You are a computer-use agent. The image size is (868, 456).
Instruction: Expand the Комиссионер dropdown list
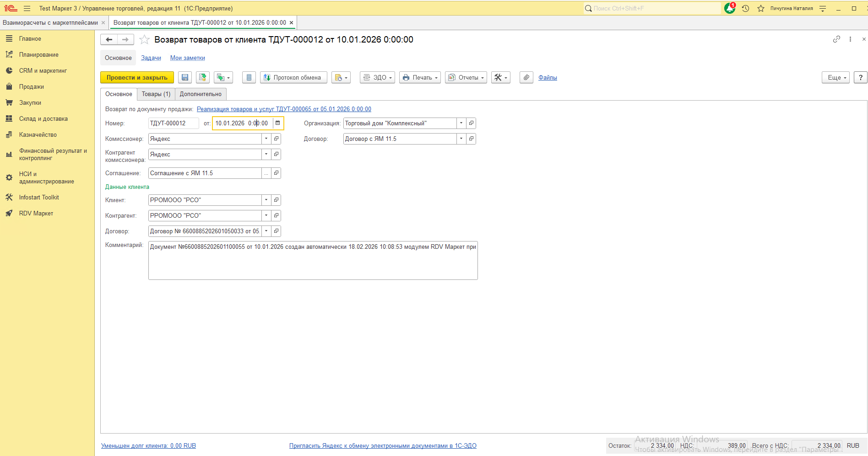[266, 139]
